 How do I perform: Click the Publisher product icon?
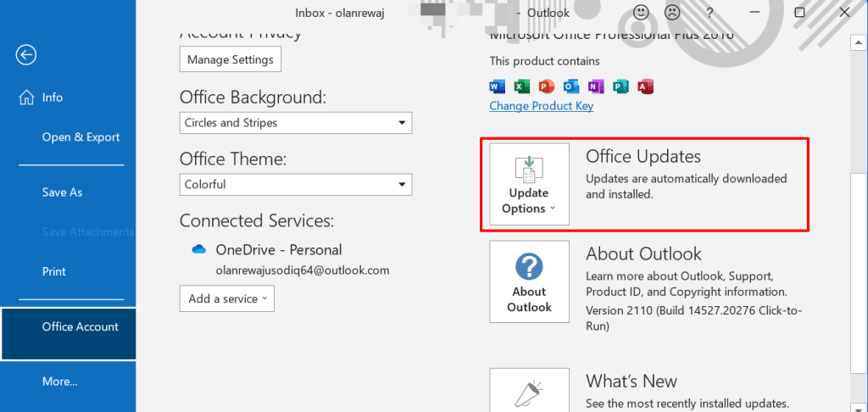pos(620,86)
